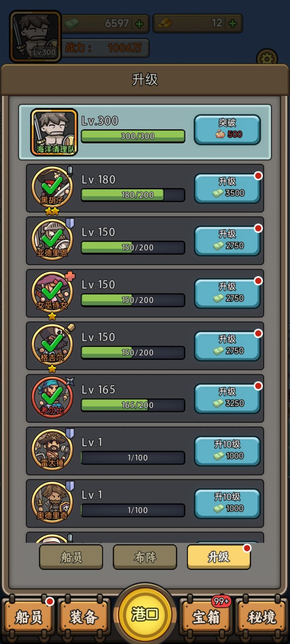Open 宝箱 treasure chest menu

tap(206, 617)
